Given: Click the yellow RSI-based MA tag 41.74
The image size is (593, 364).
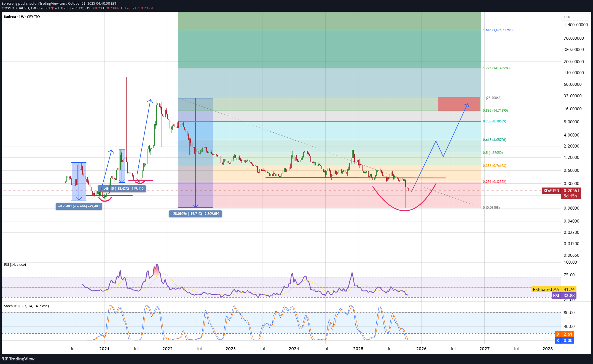Looking at the screenshot, I should (569, 289).
